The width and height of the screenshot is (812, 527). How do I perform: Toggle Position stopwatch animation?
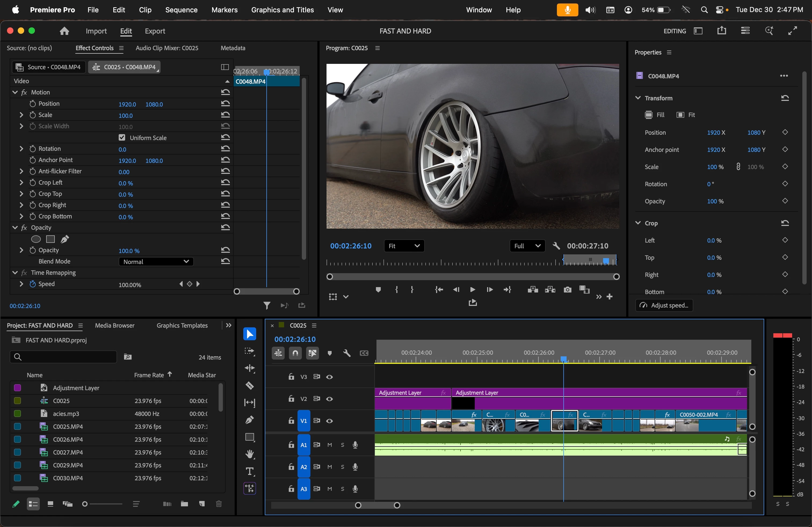33,104
